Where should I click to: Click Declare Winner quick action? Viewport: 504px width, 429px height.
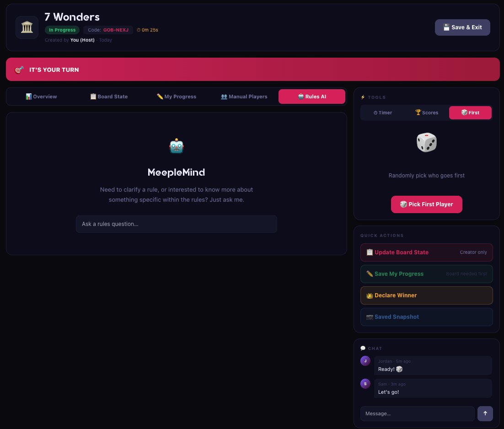coord(427,295)
